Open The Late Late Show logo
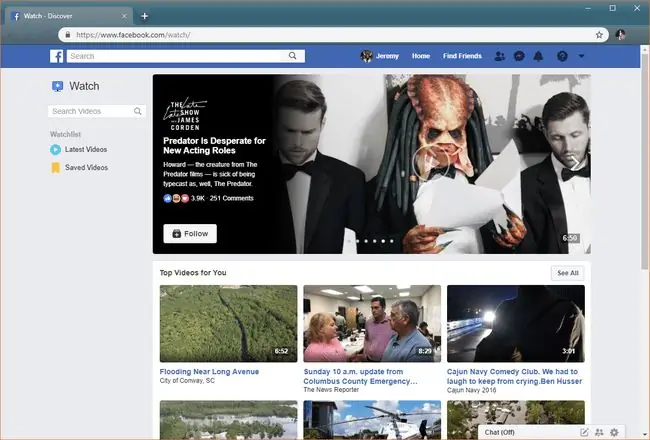 [x=185, y=114]
